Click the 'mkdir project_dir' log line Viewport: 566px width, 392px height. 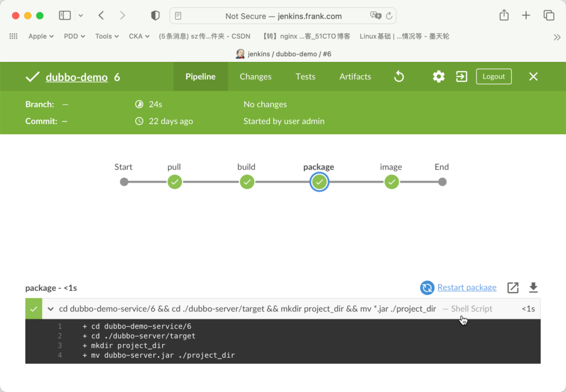click(x=124, y=346)
